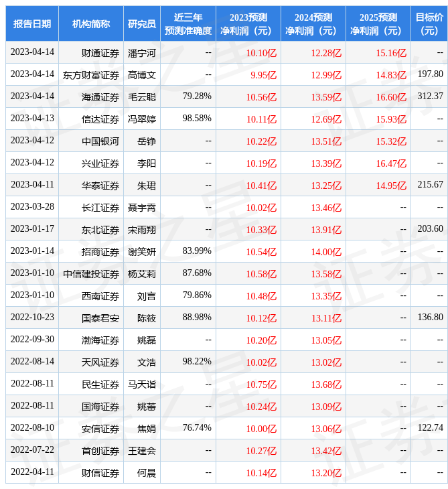448x489 pixels.
Task: Click researcher name 高博文
Action: pos(142,75)
